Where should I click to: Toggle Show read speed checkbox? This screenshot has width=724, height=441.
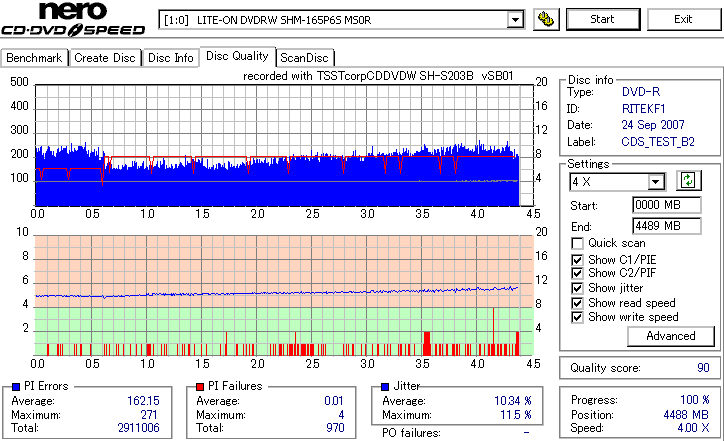coord(577,303)
